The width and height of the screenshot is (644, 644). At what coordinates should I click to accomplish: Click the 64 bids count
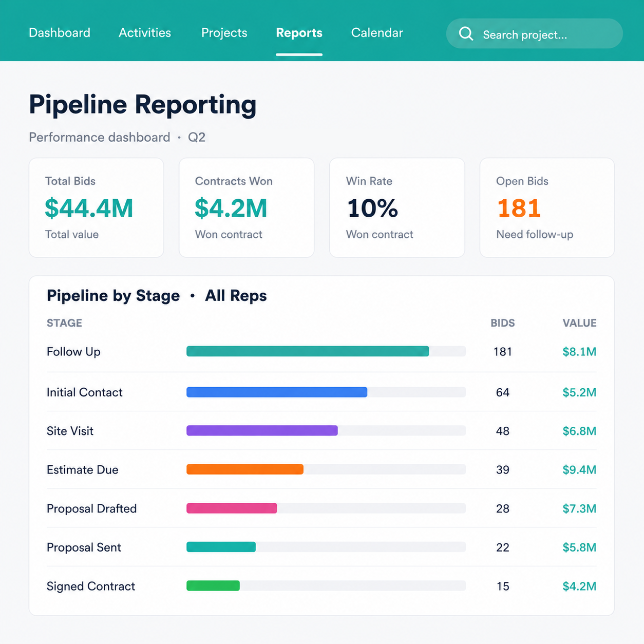[x=503, y=392]
